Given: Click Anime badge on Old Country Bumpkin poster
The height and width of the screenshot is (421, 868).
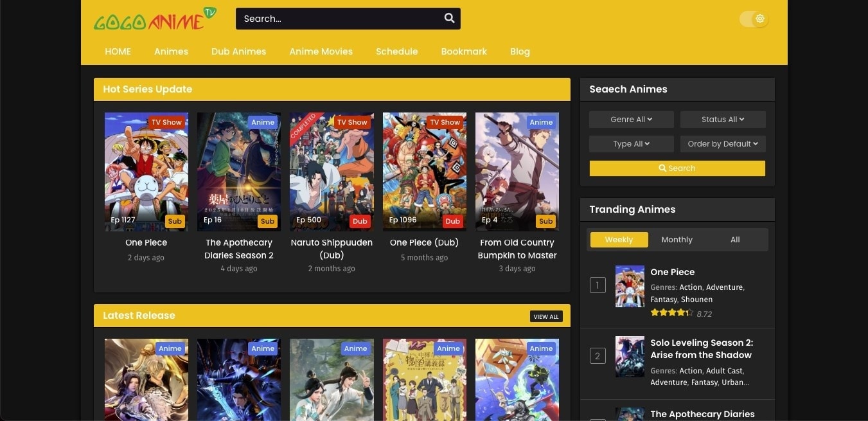Looking at the screenshot, I should 541,122.
